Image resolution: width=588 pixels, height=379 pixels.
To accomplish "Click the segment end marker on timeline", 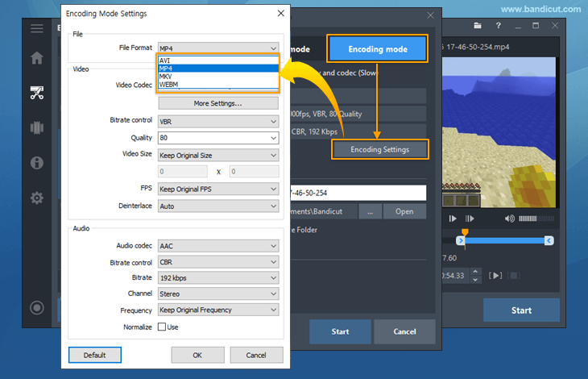I will click(x=549, y=240).
